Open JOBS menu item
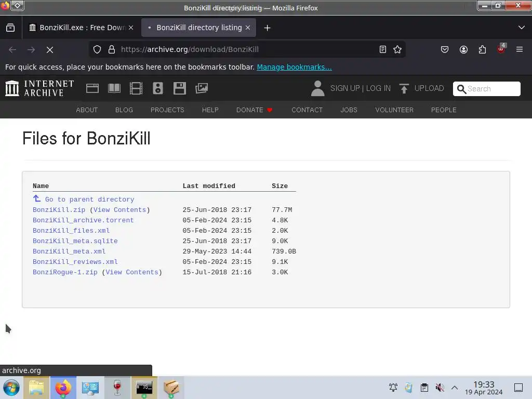This screenshot has width=532, height=399. [x=349, y=110]
